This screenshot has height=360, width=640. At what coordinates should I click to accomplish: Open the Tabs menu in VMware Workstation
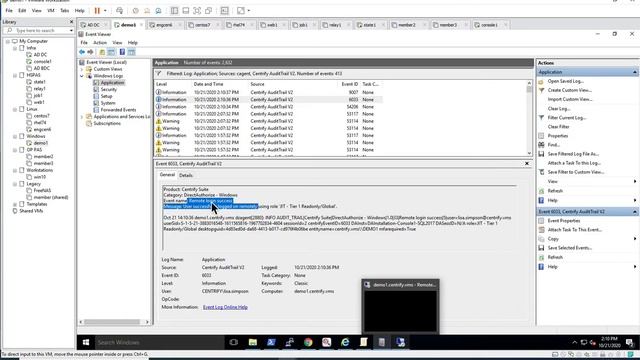(x=64, y=11)
